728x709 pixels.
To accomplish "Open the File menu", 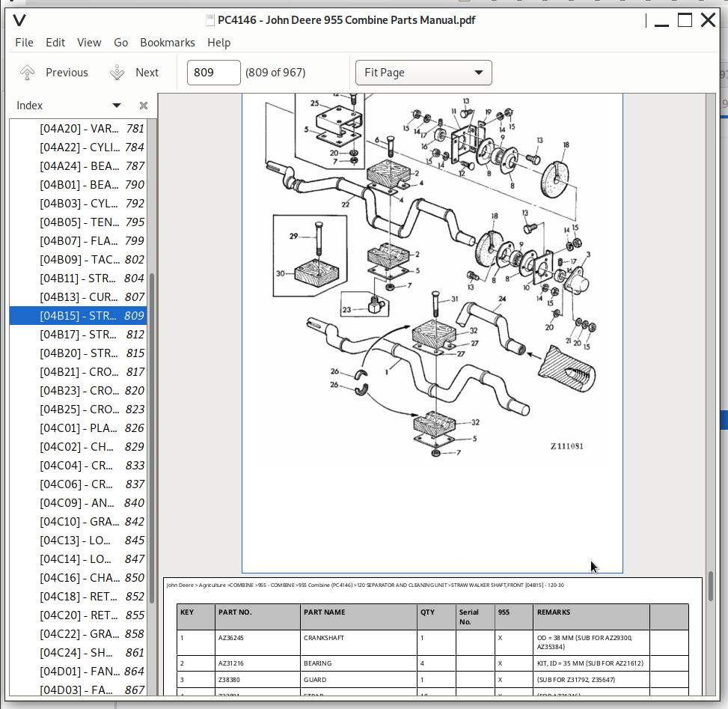I will tap(24, 43).
